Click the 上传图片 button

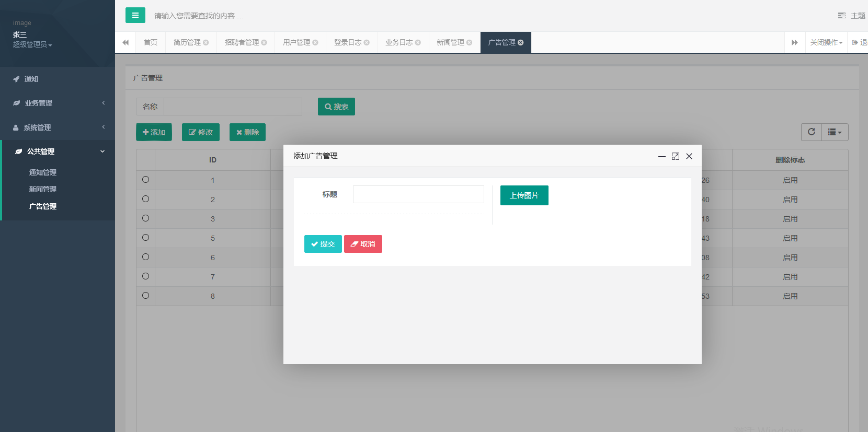click(524, 195)
